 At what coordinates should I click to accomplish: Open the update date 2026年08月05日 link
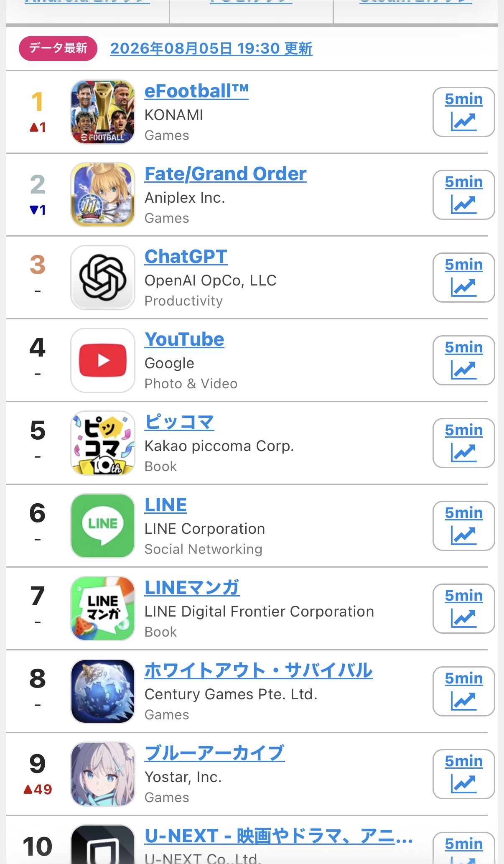pos(211,48)
